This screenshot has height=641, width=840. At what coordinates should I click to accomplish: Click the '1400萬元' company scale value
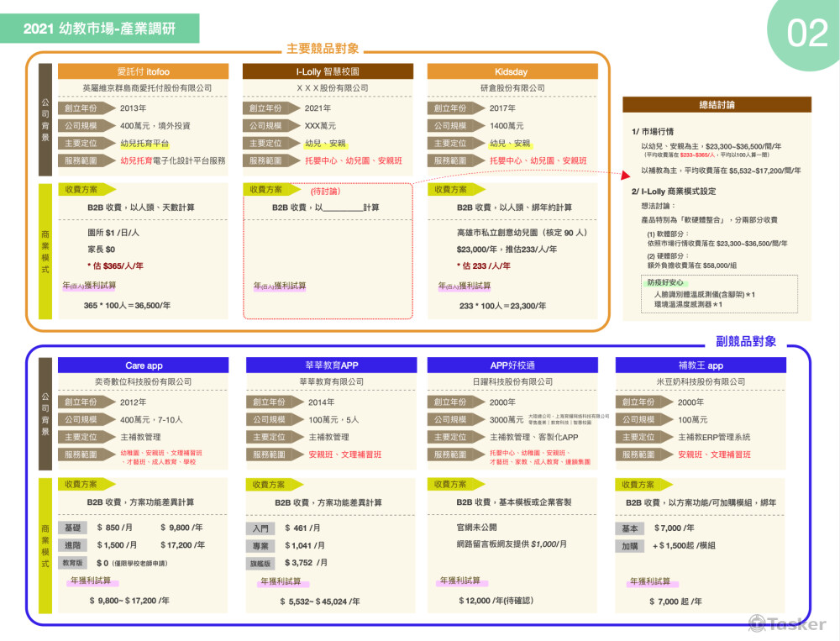[x=507, y=126]
